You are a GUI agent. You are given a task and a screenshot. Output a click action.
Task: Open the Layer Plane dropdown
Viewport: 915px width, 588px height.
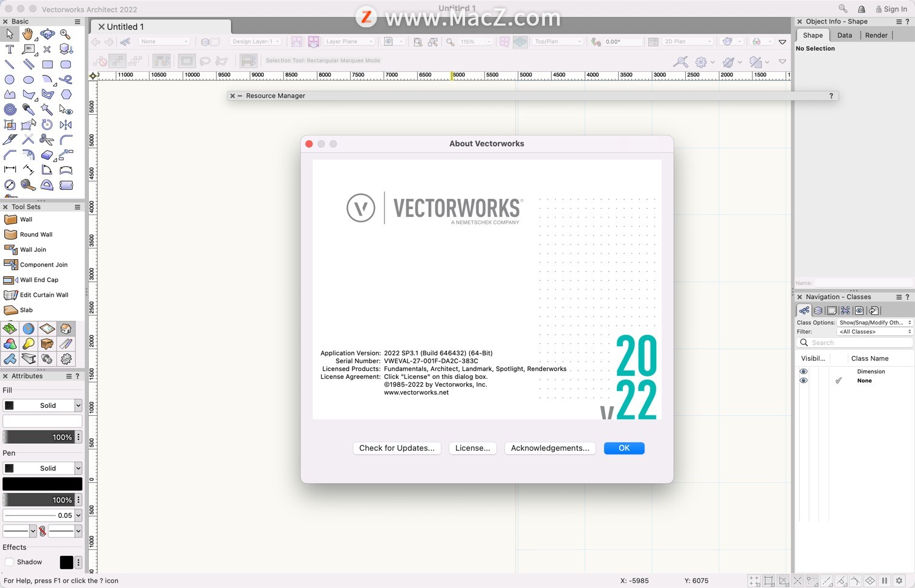pyautogui.click(x=349, y=42)
